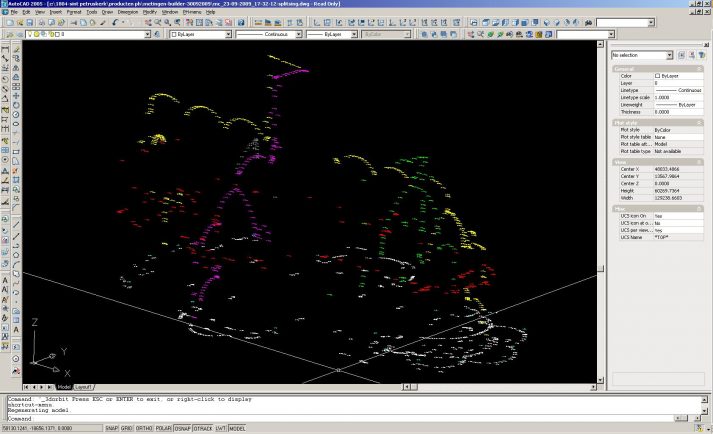Collapse the View section in Properties
Viewport: 713px width, 434px height.
(700, 162)
